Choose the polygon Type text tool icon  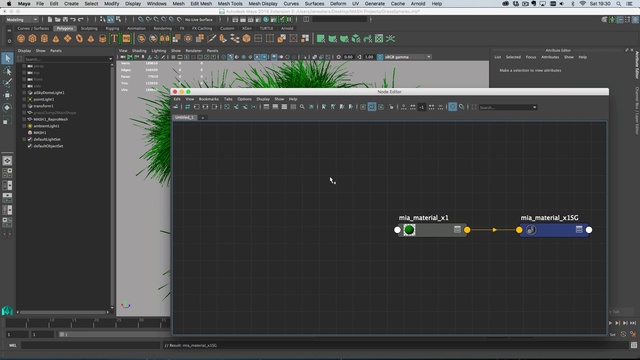(114, 39)
